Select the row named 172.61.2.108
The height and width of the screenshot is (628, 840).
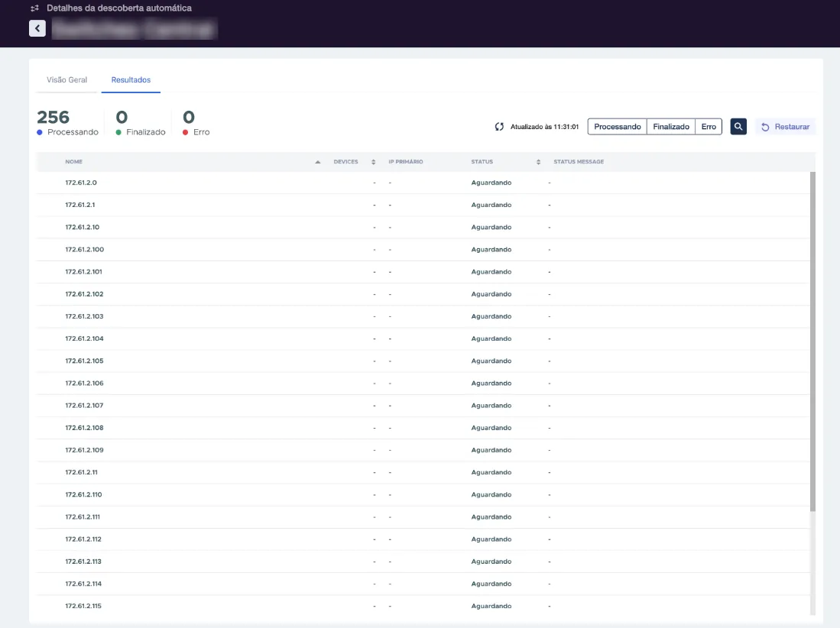[x=423, y=428]
